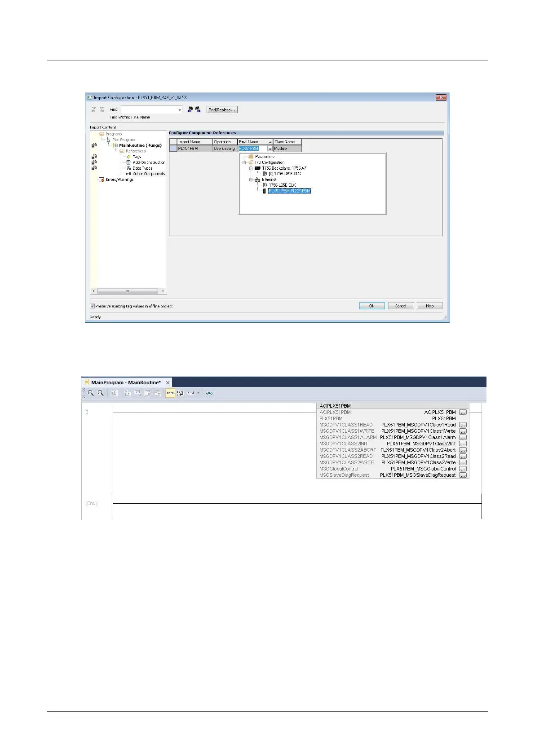This screenshot has height=756, width=535.
Task: Click the Find Previous binoculars icon
Action: [x=190, y=109]
